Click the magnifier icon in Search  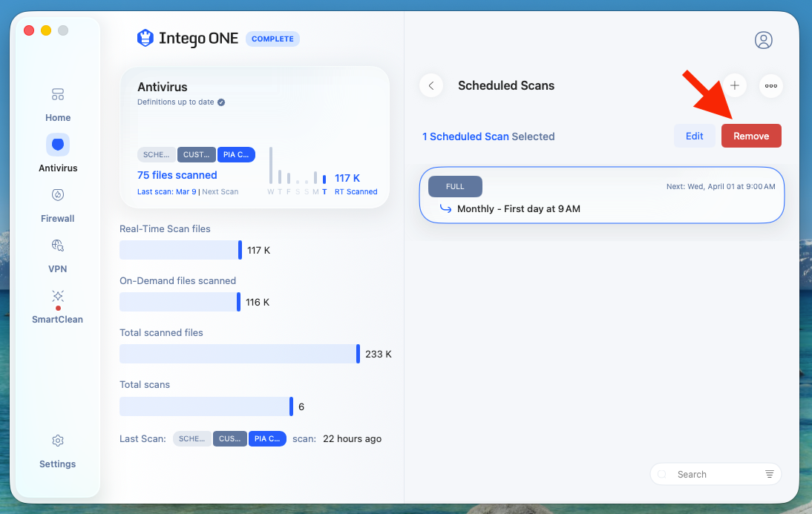(x=662, y=474)
